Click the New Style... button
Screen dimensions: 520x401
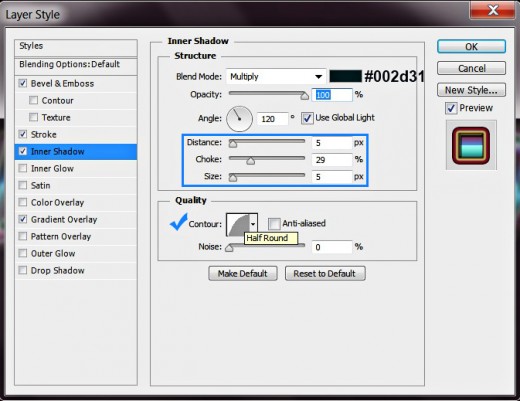pyautogui.click(x=471, y=90)
